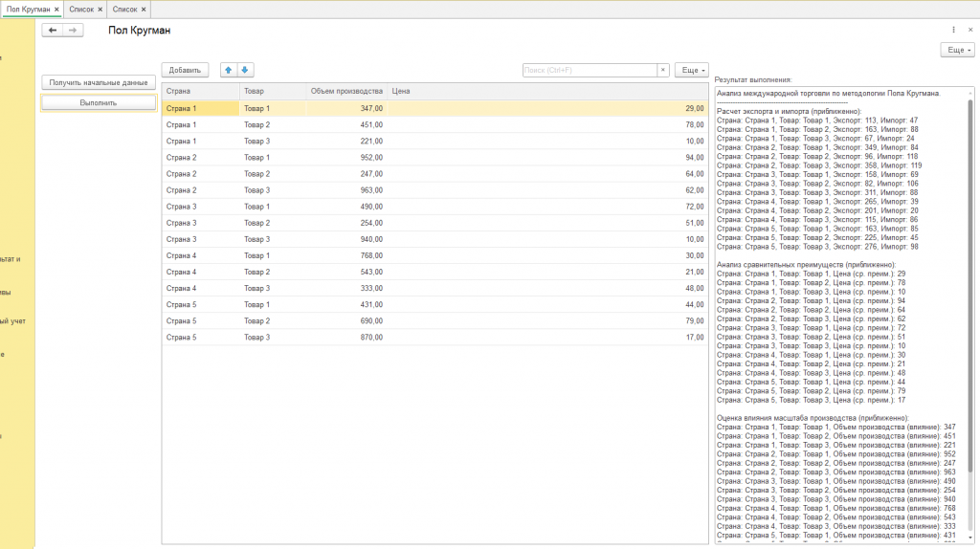Switch to the second Список tab
The height and width of the screenshot is (549, 980).
click(x=125, y=10)
